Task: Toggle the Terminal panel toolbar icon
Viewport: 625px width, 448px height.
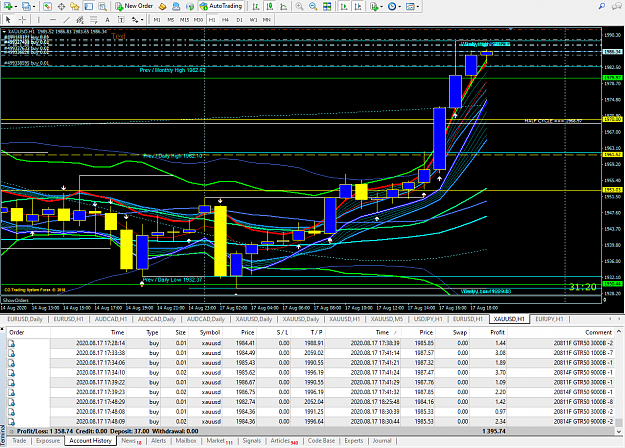Action: [x=88, y=6]
